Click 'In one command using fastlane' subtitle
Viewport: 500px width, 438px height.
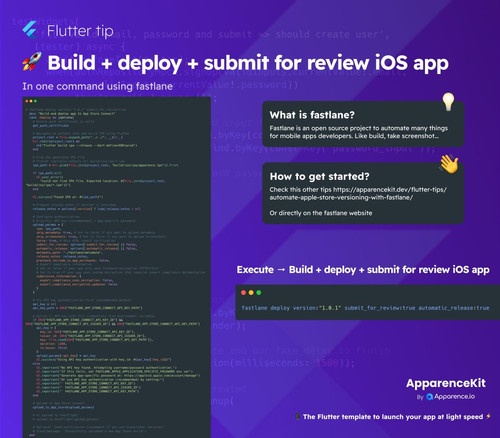[97, 86]
